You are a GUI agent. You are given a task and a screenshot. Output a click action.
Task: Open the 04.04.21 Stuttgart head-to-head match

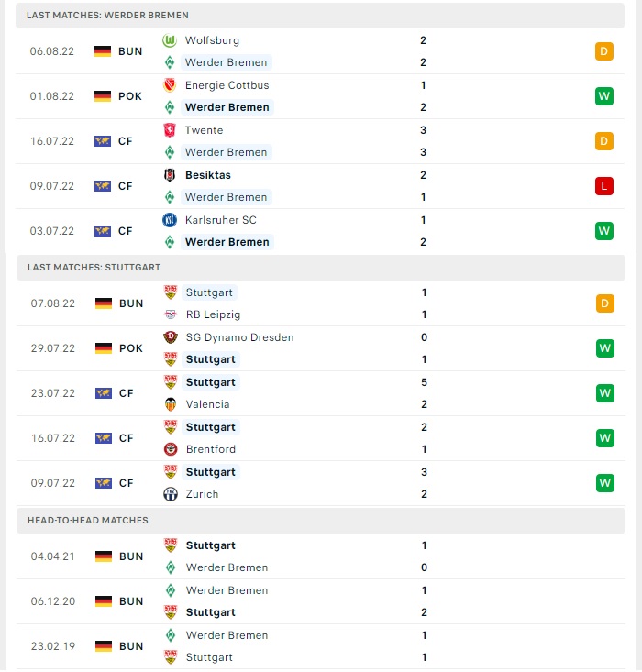[x=321, y=556]
